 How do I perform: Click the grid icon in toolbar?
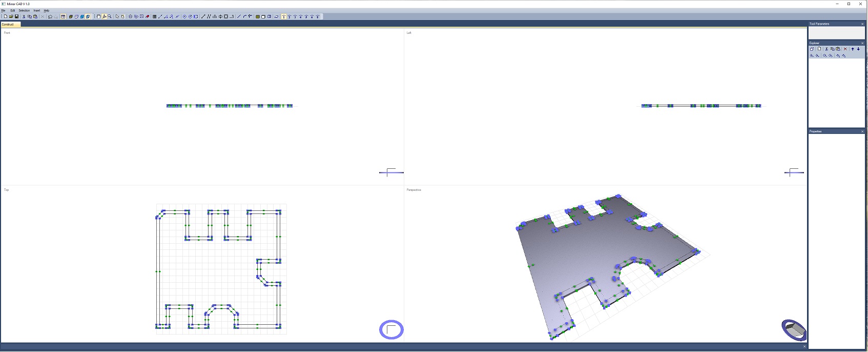(154, 16)
